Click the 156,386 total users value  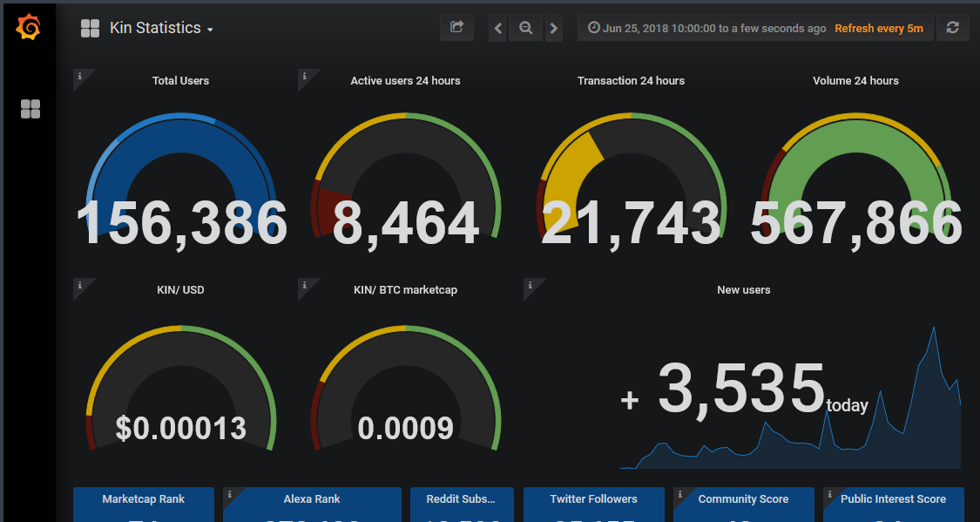tap(181, 225)
